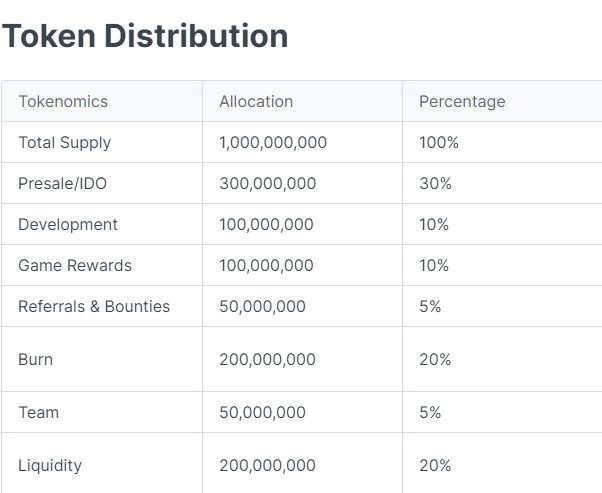Select the Allocation column header
602x493 pixels.
point(256,101)
